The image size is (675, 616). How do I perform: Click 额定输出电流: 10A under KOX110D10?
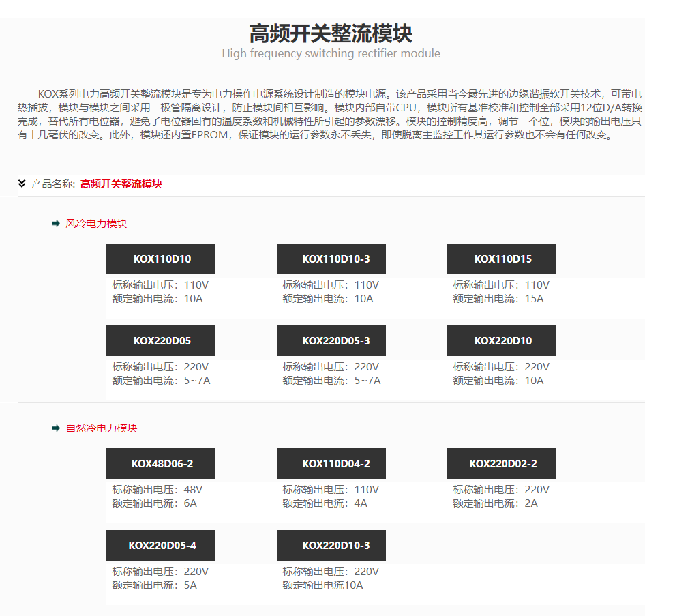(x=157, y=299)
